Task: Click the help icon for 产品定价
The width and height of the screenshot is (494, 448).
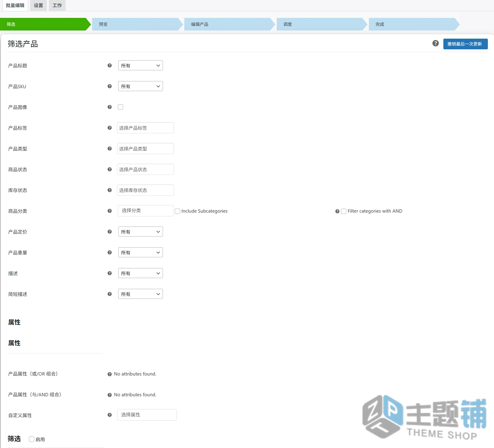Action: (x=110, y=232)
